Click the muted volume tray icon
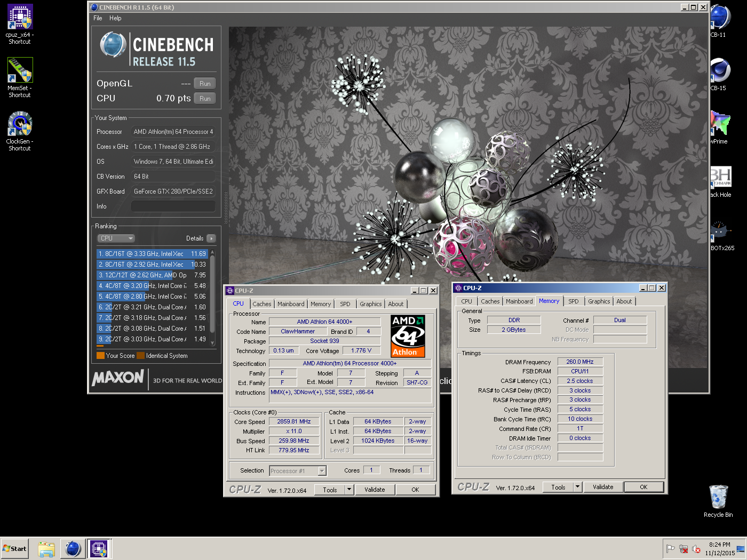Viewport: 747px width, 560px height. pos(696,549)
